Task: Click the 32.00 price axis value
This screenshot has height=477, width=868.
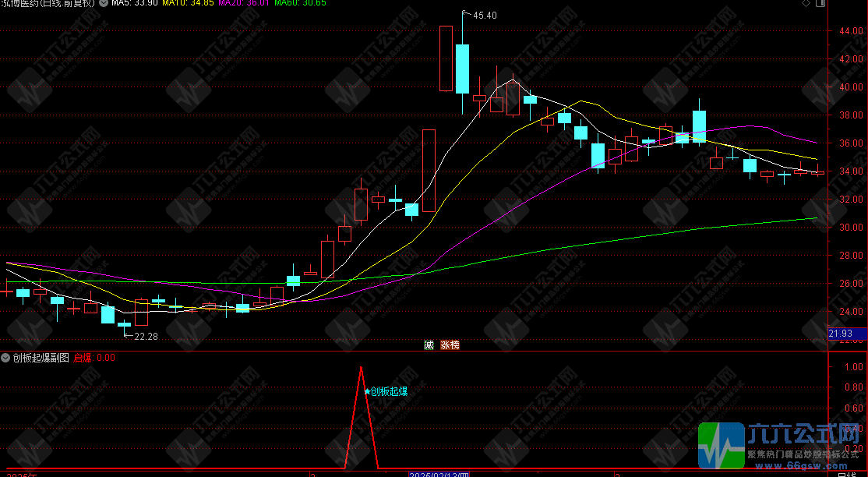Action: (x=852, y=200)
